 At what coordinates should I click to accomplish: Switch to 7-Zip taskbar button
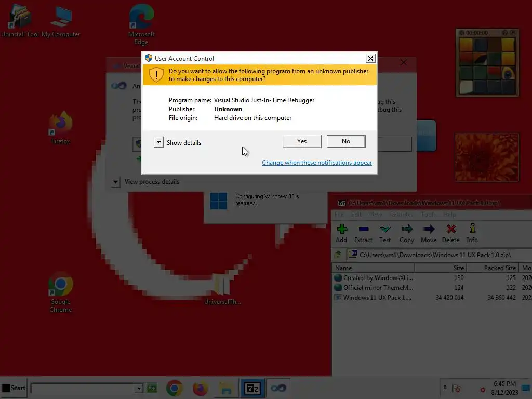[252, 388]
